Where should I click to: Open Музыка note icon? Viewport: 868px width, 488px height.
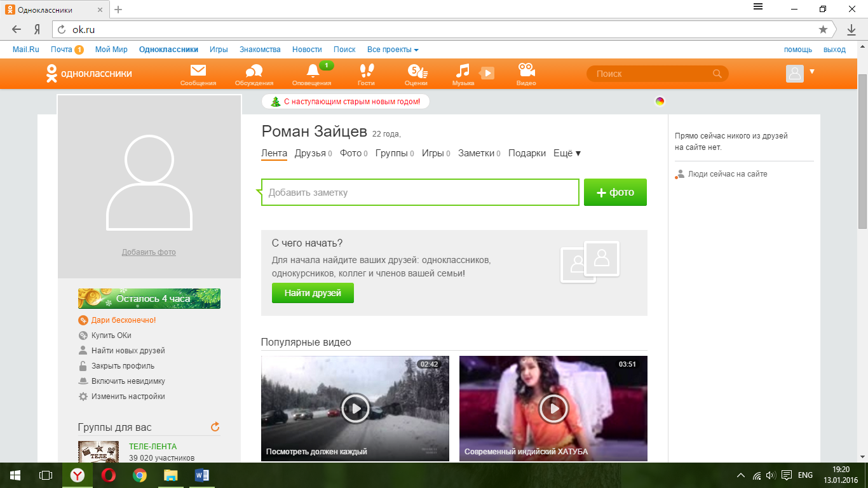point(463,70)
